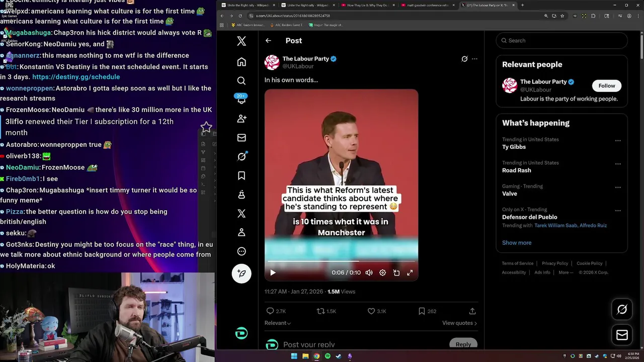The image size is (644, 362).
Task: Open the Ty Gibbs trending topic
Action: [514, 147]
